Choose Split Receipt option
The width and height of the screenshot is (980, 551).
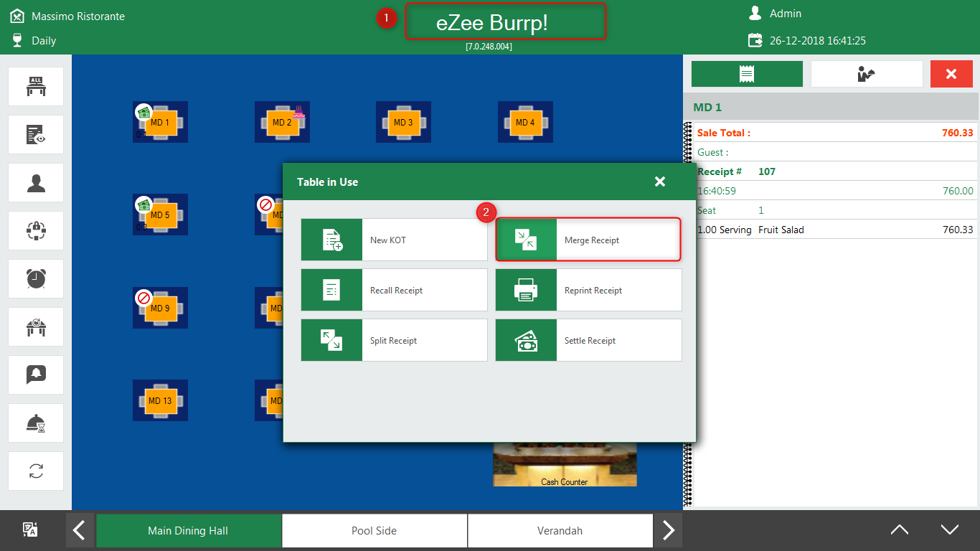394,340
